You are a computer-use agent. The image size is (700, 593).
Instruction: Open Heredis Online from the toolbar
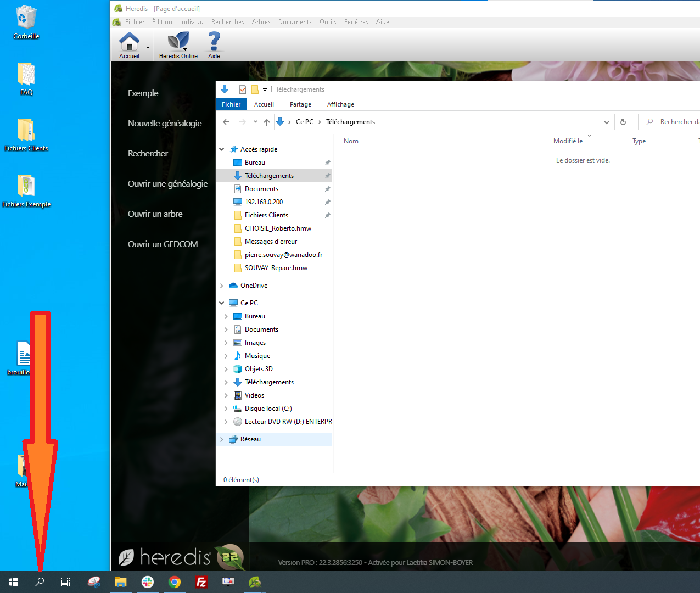tap(178, 42)
